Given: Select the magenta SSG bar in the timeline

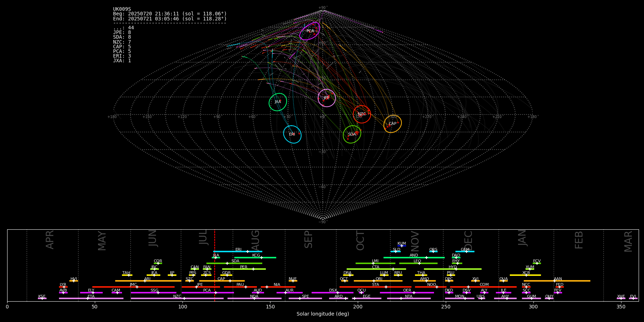Looking at the screenshot, I should pos(153,293).
